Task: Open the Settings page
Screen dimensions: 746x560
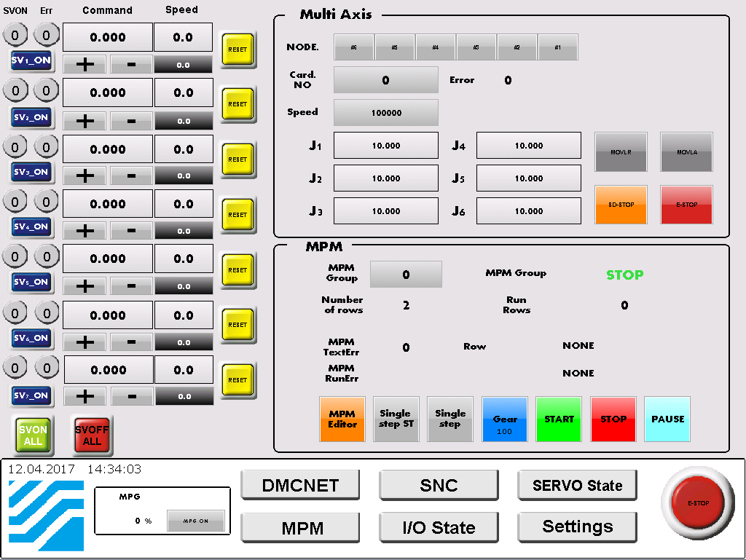Action: point(577,527)
